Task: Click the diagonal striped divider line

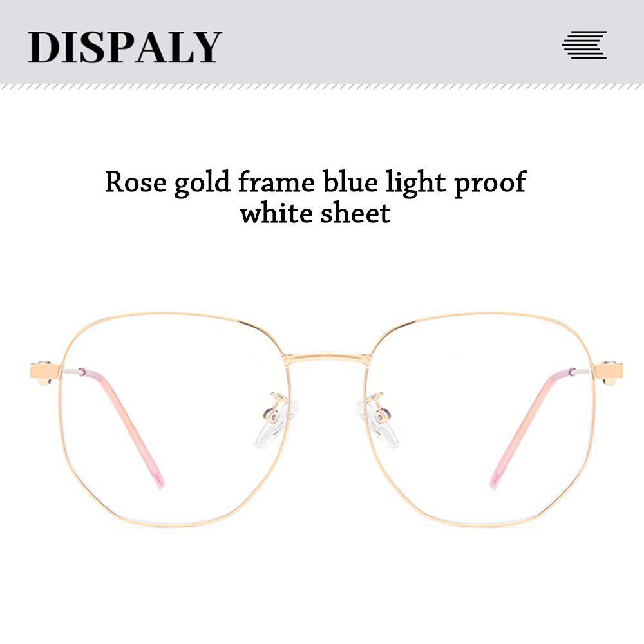Action: (322, 86)
